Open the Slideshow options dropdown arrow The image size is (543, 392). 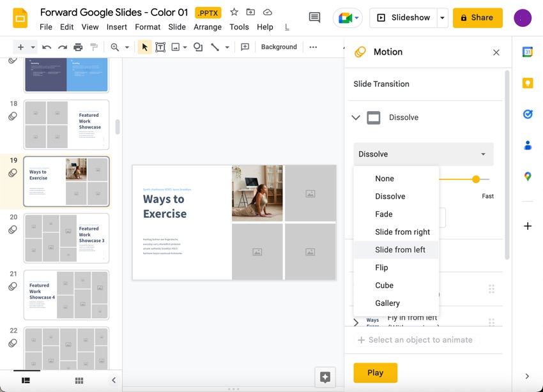point(442,18)
